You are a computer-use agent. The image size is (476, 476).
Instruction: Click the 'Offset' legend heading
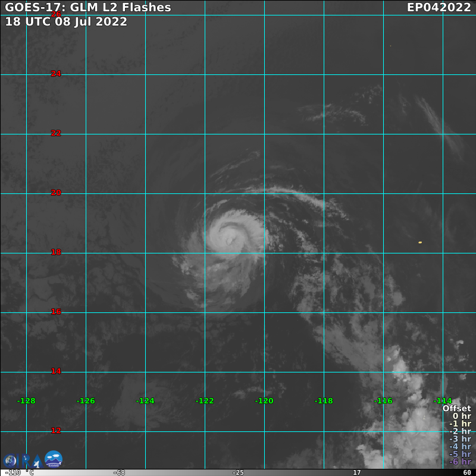coord(457,408)
